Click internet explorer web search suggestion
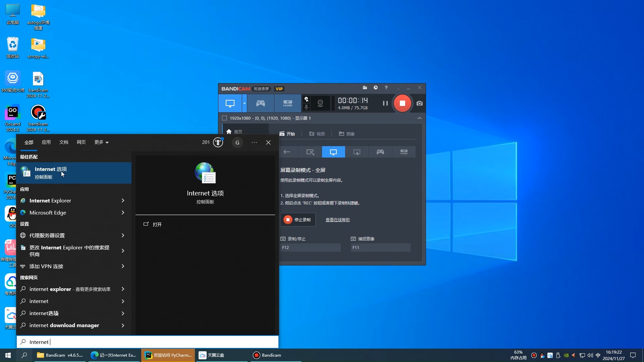 pyautogui.click(x=69, y=289)
